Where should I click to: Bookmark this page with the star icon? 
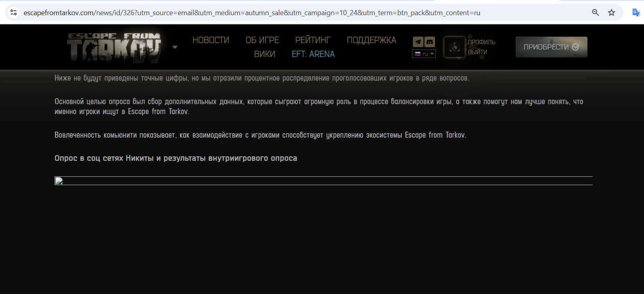(611, 12)
